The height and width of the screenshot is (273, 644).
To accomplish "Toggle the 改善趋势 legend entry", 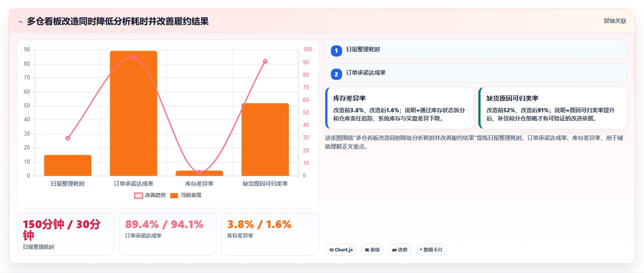I will [150, 195].
